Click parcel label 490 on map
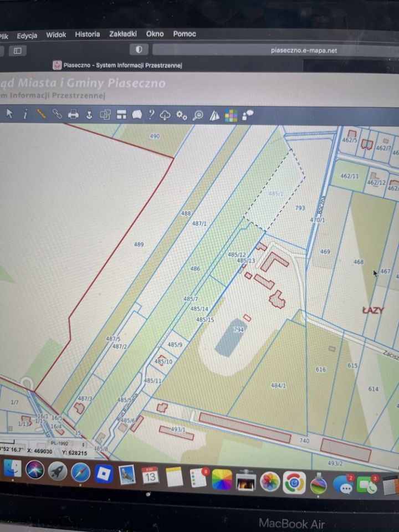399x532 pixels. coord(155,136)
